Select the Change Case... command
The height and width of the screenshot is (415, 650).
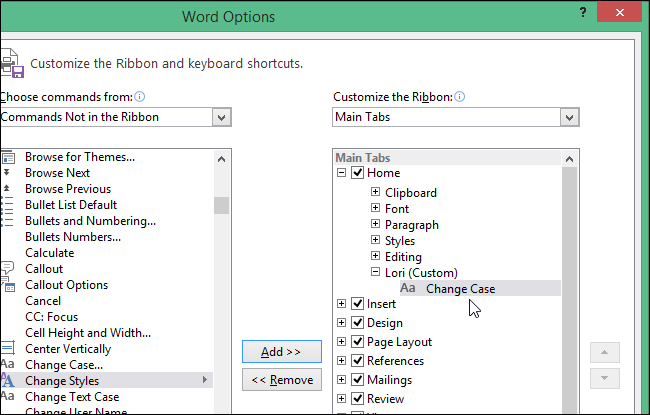[64, 365]
